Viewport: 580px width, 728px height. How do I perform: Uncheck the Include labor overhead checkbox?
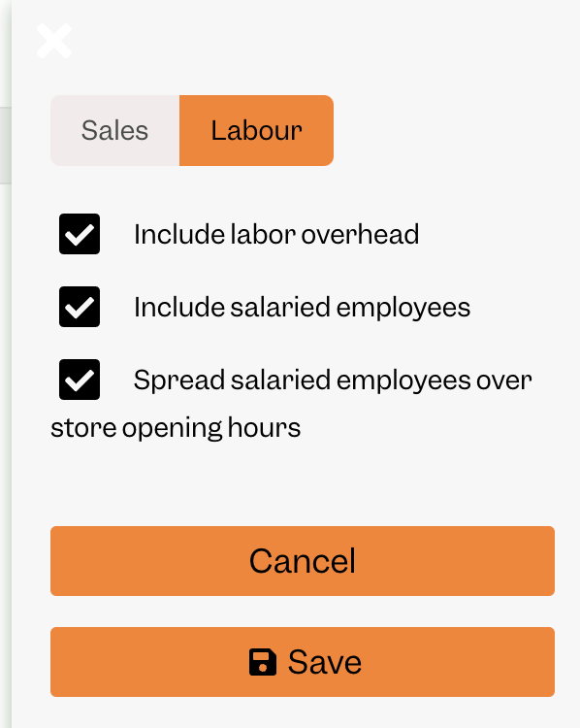(80, 234)
